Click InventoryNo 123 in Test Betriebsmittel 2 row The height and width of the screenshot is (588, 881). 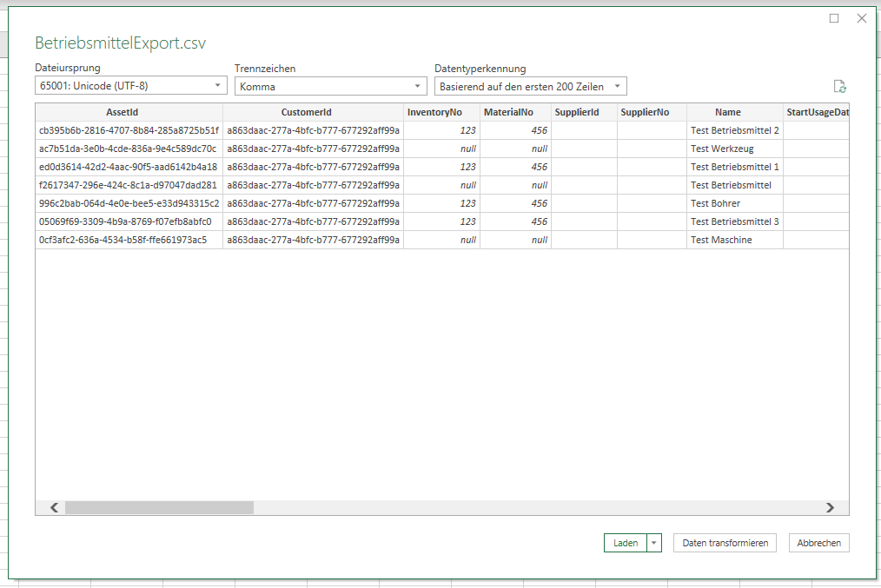441,130
